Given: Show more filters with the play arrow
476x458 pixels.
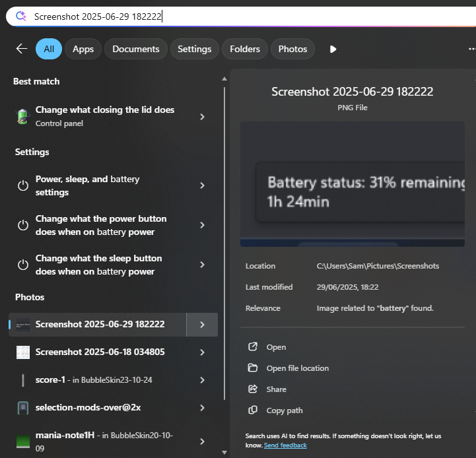Looking at the screenshot, I should 333,49.
